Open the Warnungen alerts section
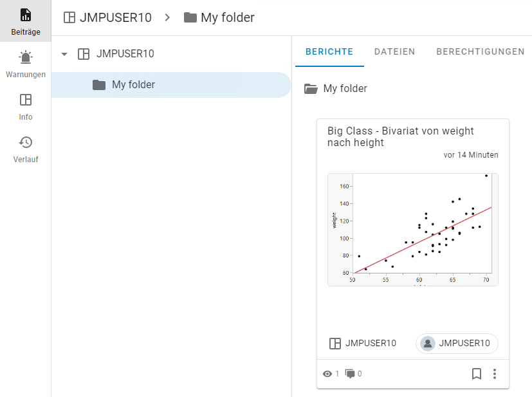Image resolution: width=532 pixels, height=397 pixels. coord(26,64)
